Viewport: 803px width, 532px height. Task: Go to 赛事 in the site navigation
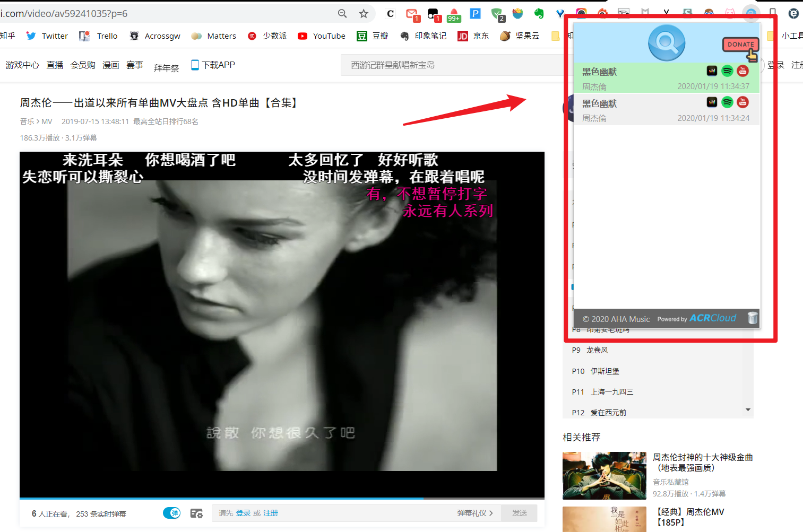pyautogui.click(x=135, y=65)
